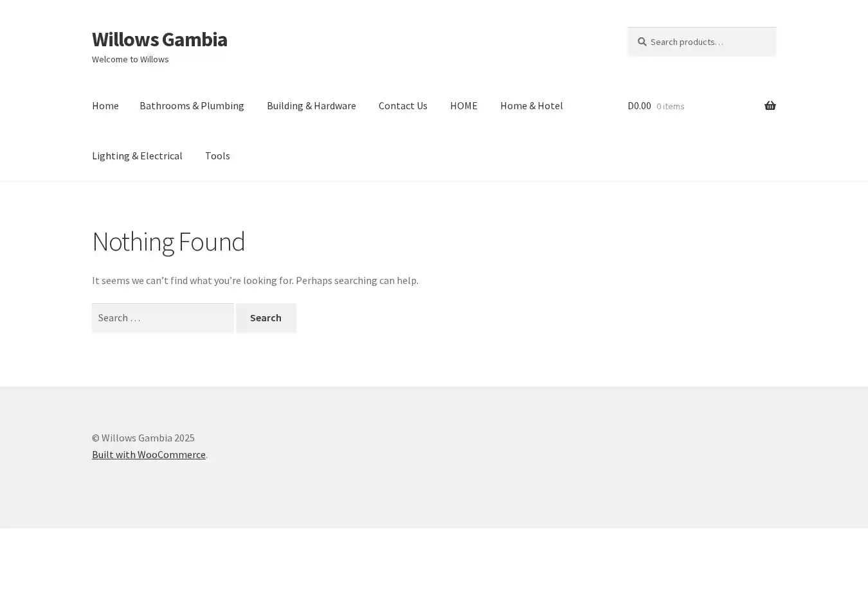Click the magnifier icon in product search
This screenshot has width=868, height=604.
click(x=642, y=42)
